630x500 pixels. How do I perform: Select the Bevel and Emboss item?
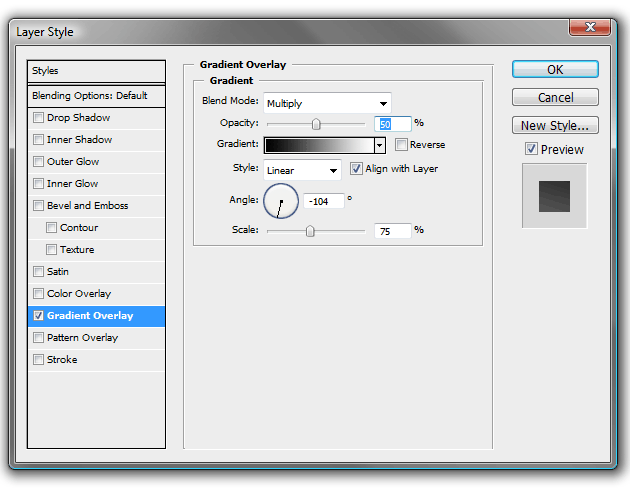[96, 205]
